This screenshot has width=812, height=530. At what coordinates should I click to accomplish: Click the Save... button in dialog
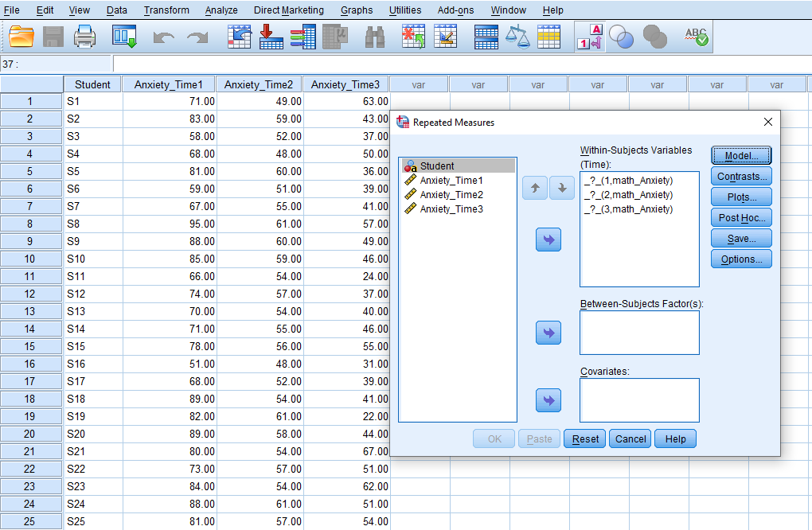tap(741, 238)
